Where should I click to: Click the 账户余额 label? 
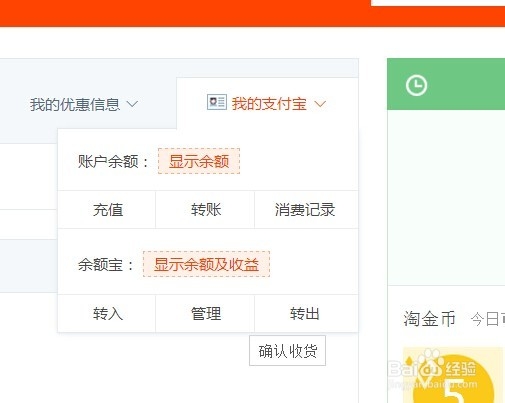(x=113, y=162)
